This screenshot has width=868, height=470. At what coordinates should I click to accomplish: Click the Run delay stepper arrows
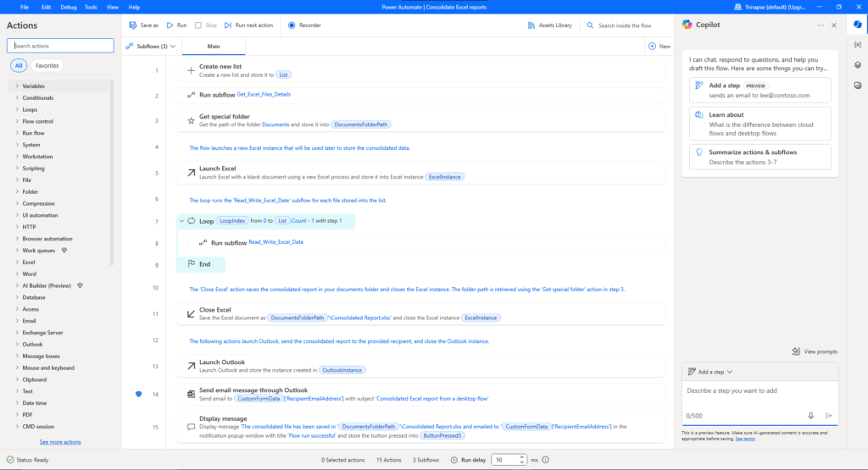coord(521,460)
